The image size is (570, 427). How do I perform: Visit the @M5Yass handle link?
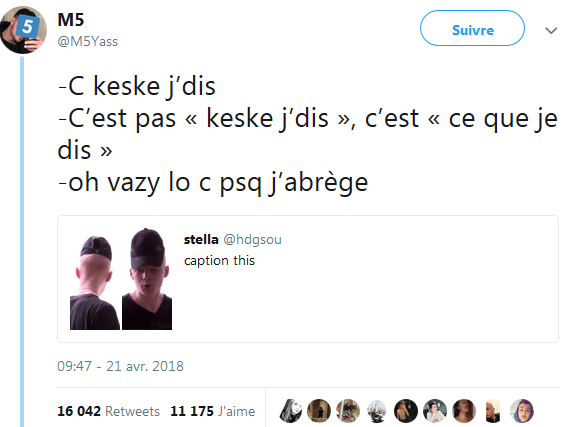click(88, 41)
